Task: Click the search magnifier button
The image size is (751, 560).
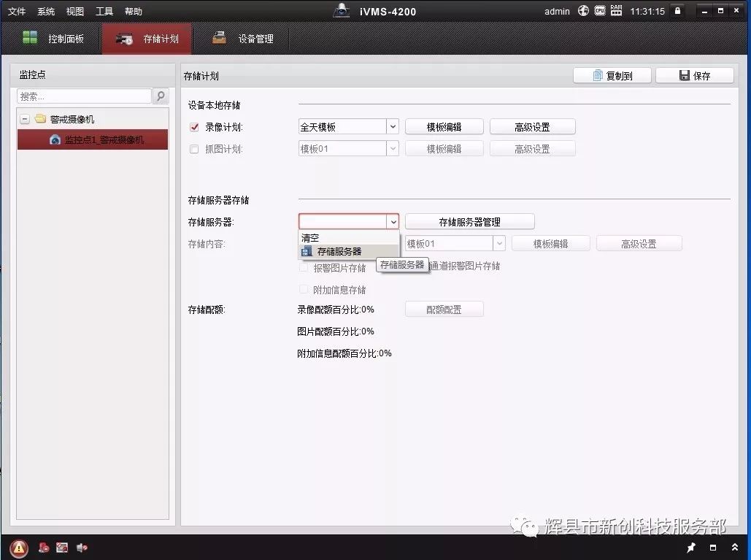Action: click(161, 96)
